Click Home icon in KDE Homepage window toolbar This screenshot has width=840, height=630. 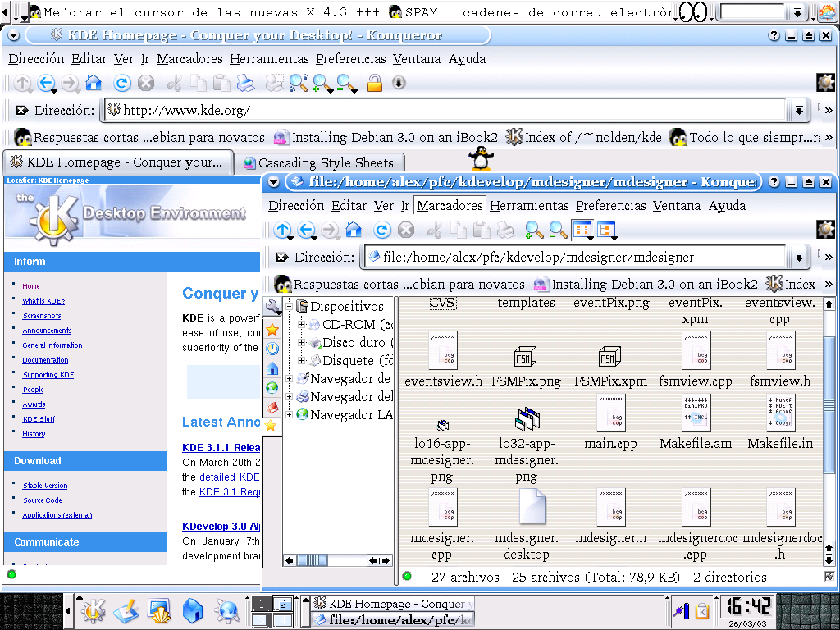pos(94,83)
